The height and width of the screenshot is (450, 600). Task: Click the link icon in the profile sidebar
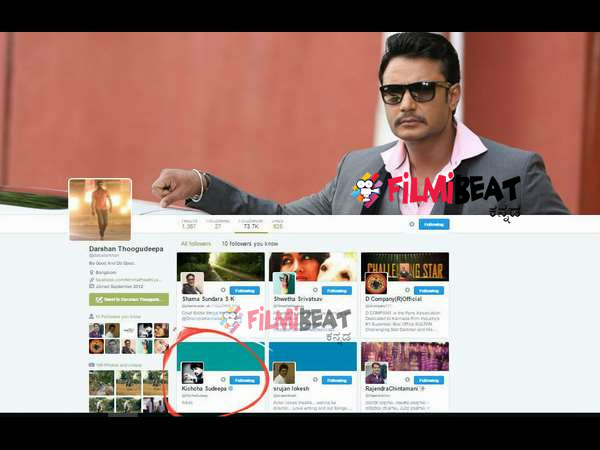[91, 280]
